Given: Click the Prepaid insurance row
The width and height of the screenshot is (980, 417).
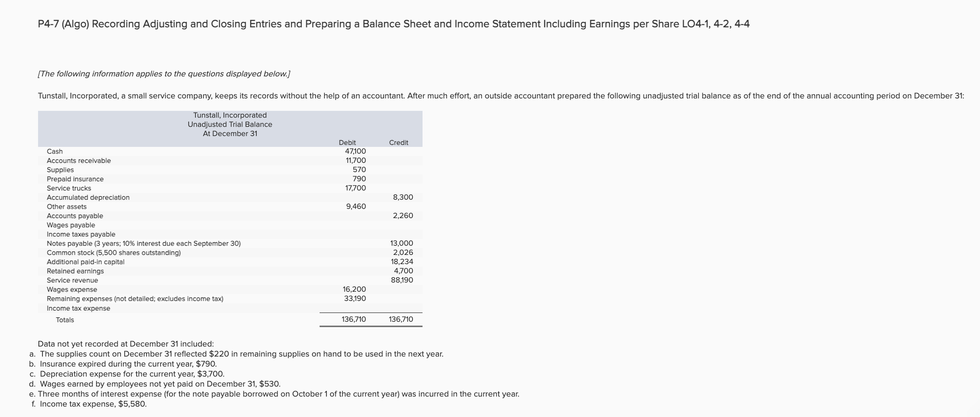Looking at the screenshot, I should (75, 179).
